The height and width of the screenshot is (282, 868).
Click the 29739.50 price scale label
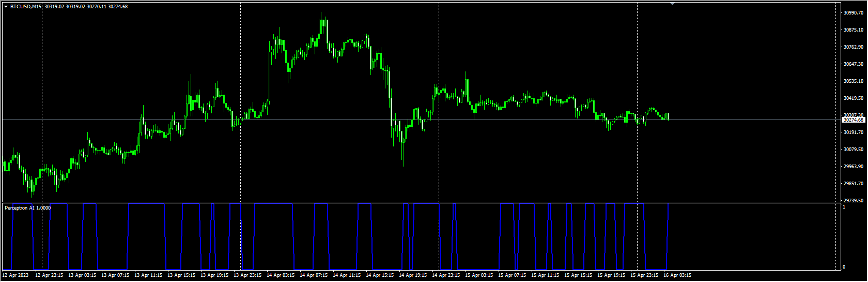(854, 201)
